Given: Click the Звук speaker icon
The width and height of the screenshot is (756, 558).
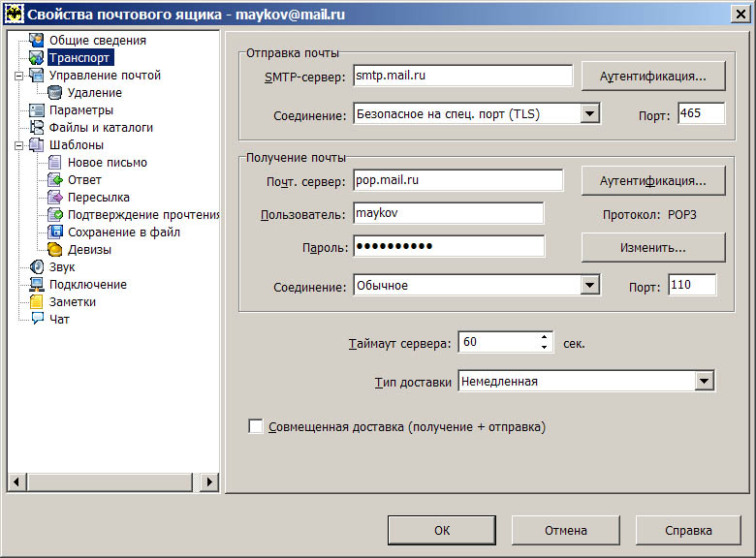Looking at the screenshot, I should (x=37, y=267).
